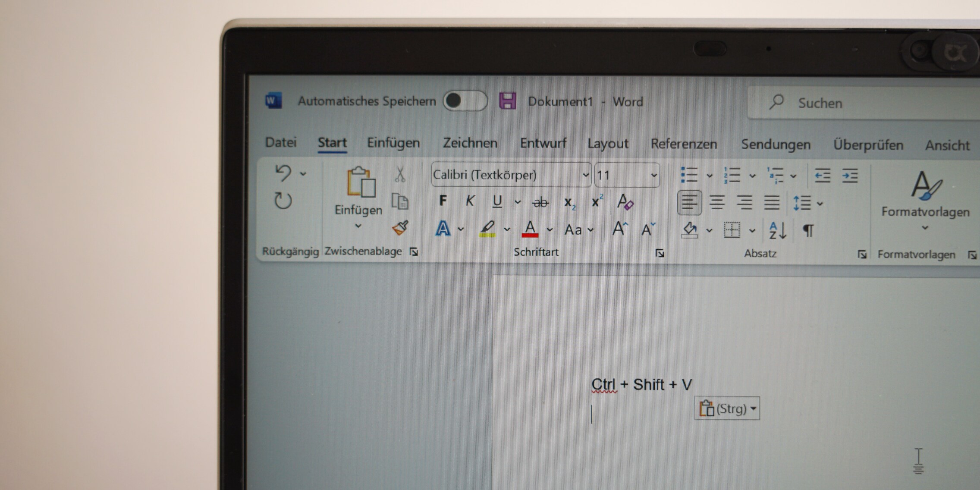Apply strikethrough formatting
The image size is (980, 490).
tap(540, 201)
